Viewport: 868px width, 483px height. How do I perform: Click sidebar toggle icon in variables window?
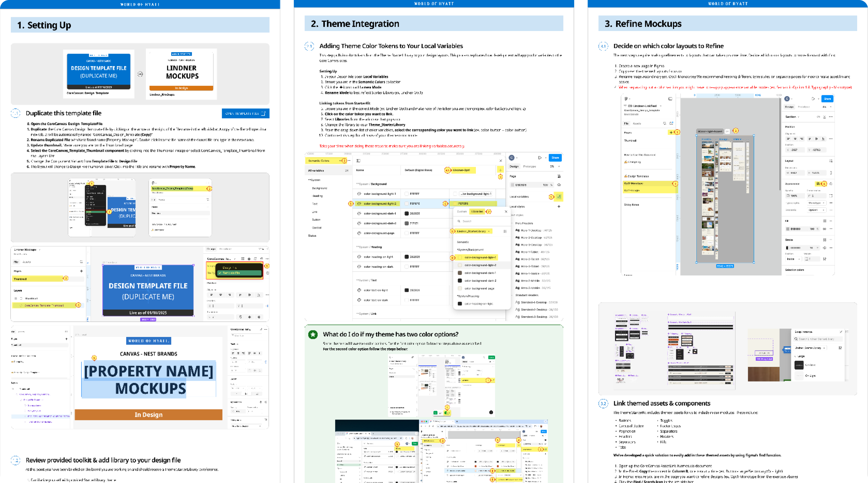[358, 161]
